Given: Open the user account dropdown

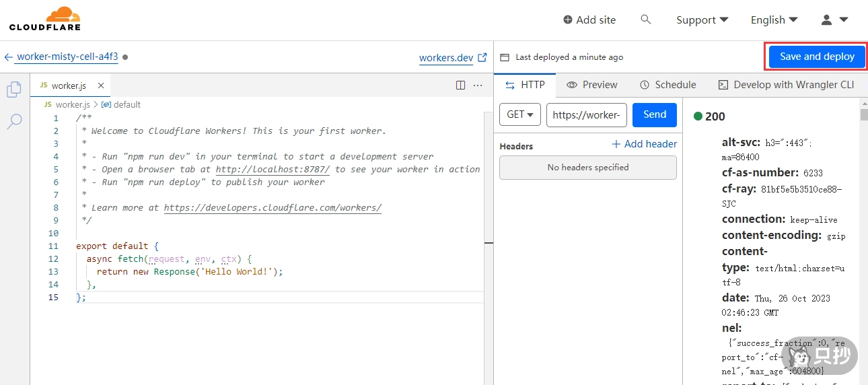Looking at the screenshot, I should click(x=834, y=20).
